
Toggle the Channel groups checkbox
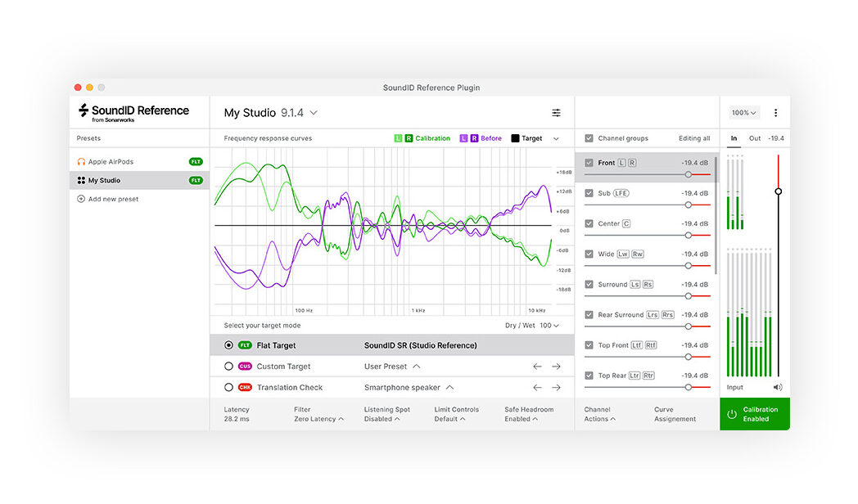[589, 138]
